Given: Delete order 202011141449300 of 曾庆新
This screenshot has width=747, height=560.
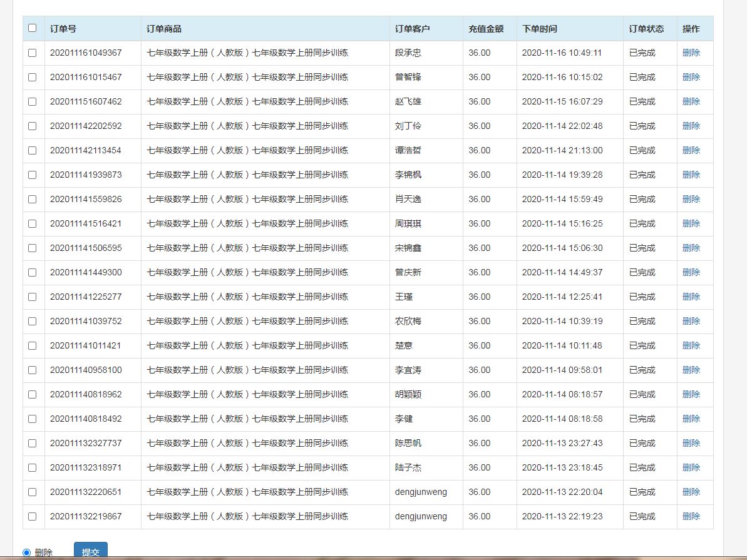Looking at the screenshot, I should point(691,273).
